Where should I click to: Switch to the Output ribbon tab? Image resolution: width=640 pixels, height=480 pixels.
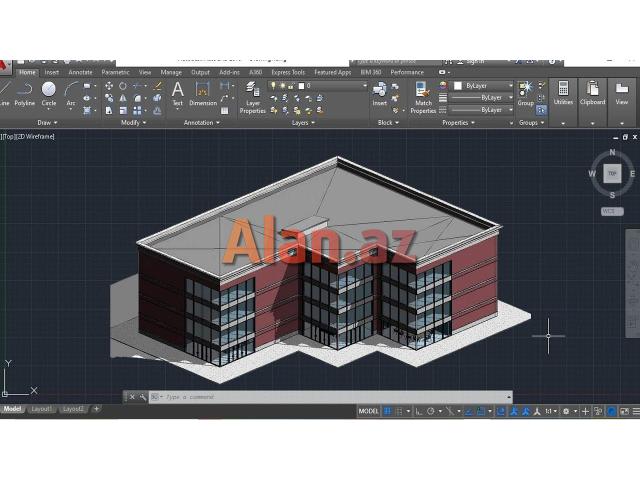point(200,72)
